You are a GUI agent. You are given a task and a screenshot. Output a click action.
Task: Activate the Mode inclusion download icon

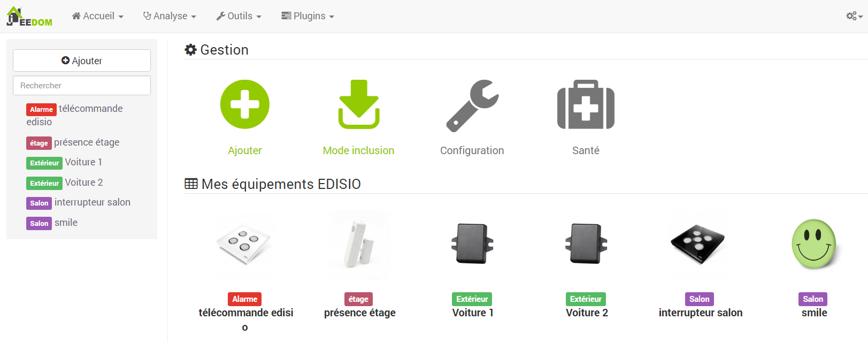pyautogui.click(x=359, y=104)
